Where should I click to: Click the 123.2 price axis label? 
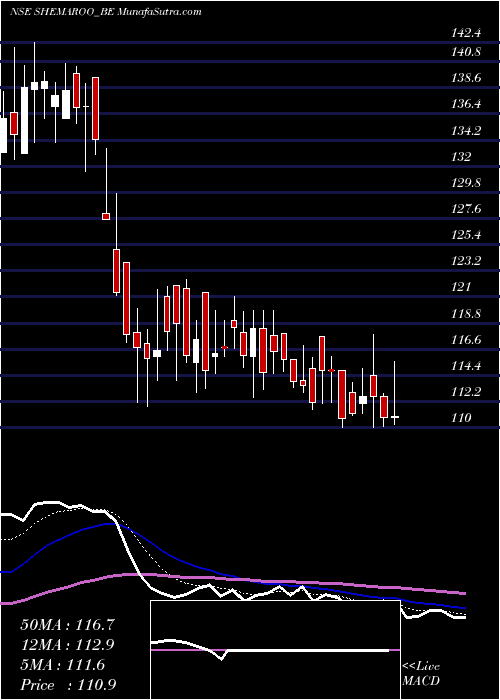[466, 261]
